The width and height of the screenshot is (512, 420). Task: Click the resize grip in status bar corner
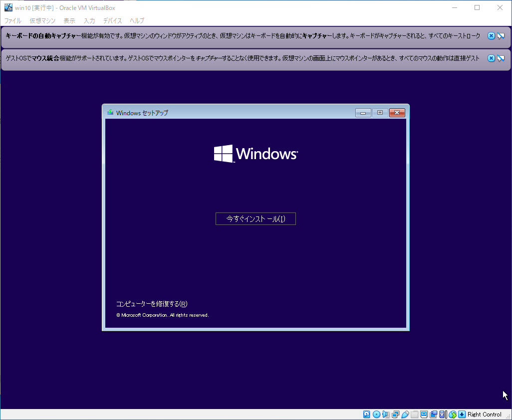click(508, 417)
